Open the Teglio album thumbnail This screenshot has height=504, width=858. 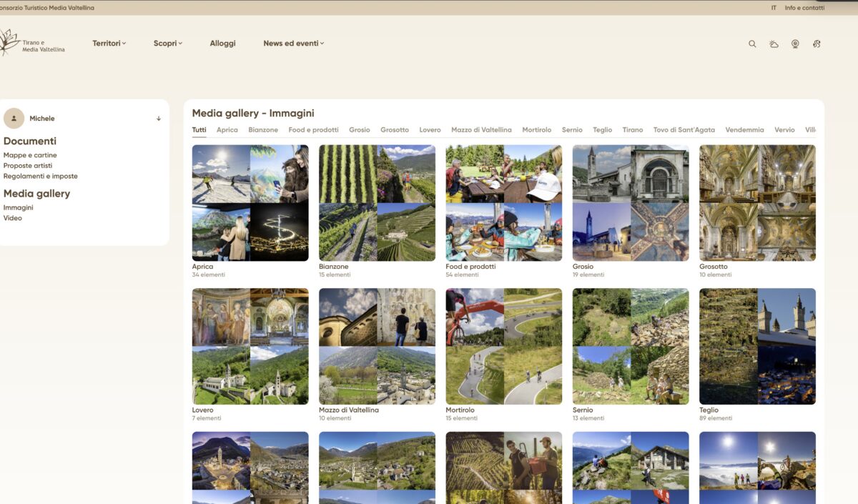[x=757, y=347]
